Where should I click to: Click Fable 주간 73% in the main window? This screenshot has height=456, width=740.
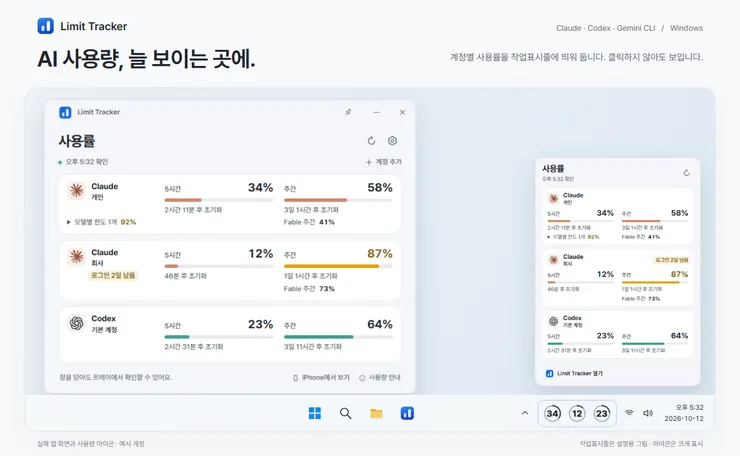coord(309,288)
